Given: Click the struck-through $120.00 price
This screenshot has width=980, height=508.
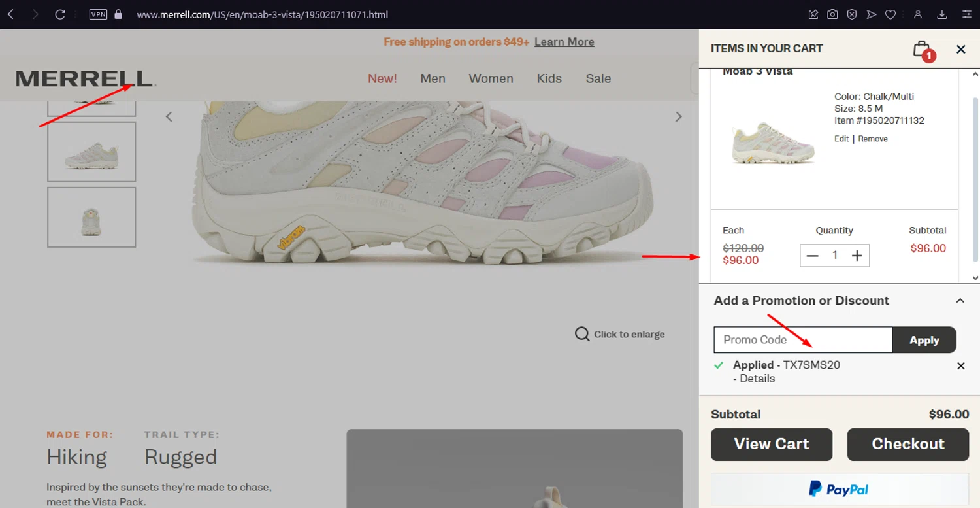Looking at the screenshot, I should (743, 248).
